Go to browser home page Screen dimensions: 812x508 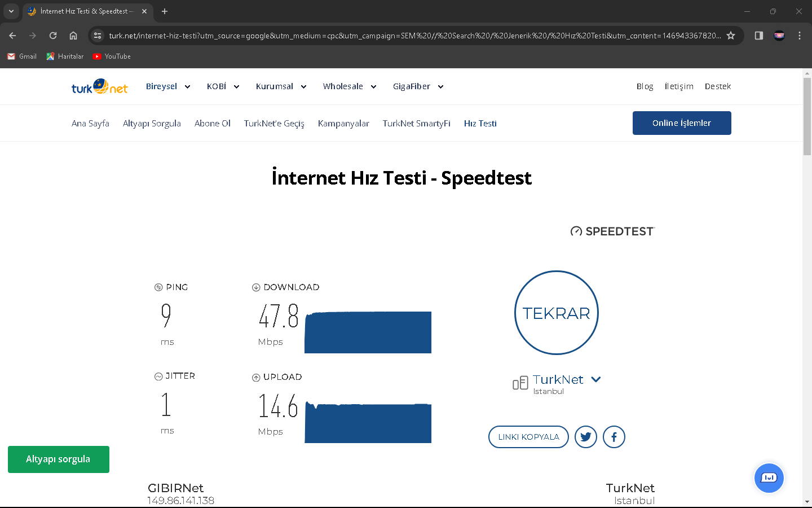coord(73,36)
